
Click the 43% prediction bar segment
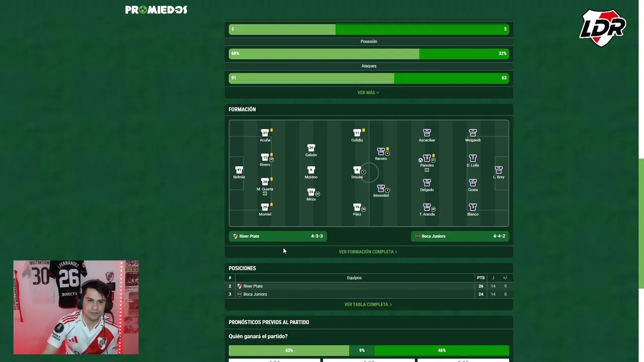tap(289, 350)
